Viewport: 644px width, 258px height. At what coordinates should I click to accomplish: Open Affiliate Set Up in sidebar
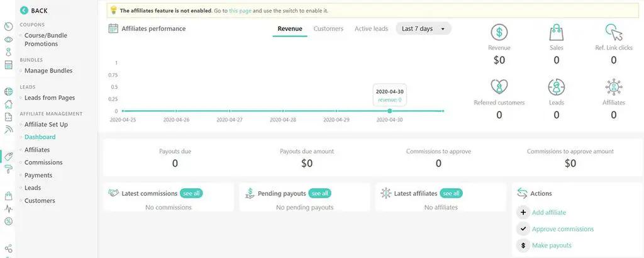click(46, 124)
